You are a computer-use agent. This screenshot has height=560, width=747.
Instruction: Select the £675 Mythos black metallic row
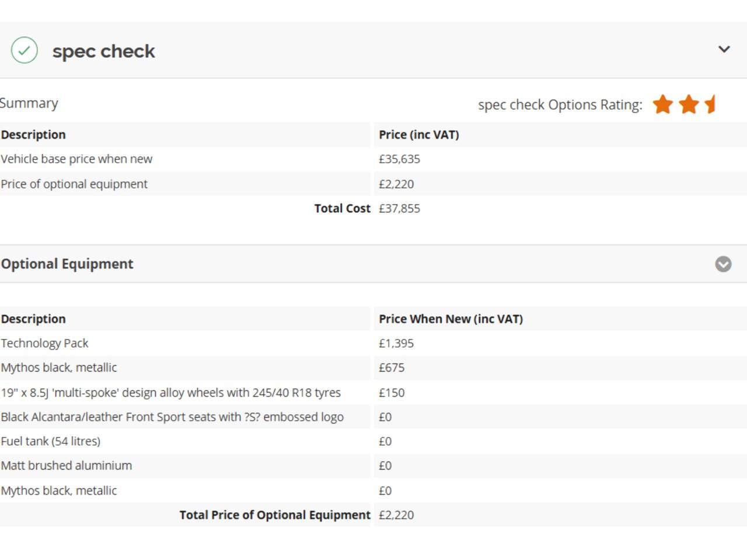[59, 368]
